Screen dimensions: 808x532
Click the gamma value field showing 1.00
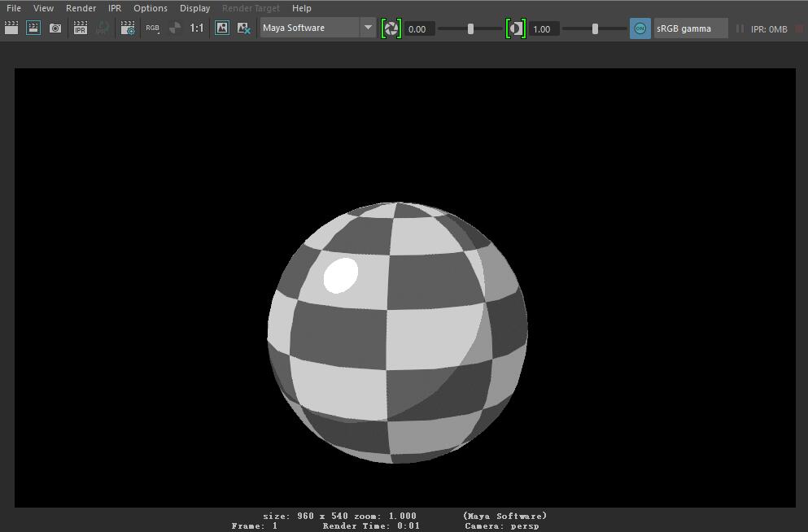click(x=544, y=28)
